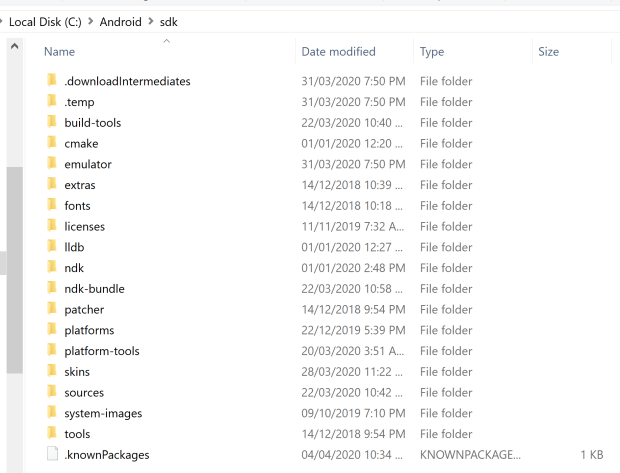620x473 pixels.
Task: Click the fonts folder icon
Action: 52,204
